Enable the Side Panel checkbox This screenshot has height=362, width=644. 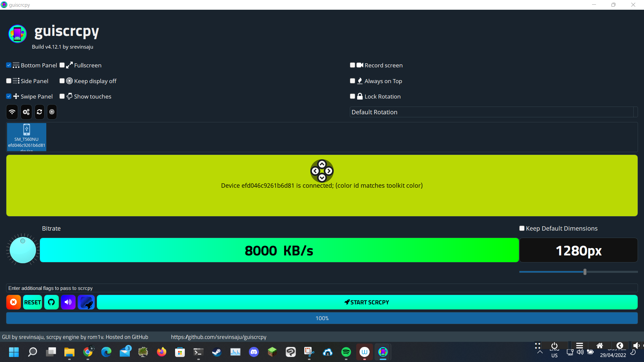pos(9,81)
